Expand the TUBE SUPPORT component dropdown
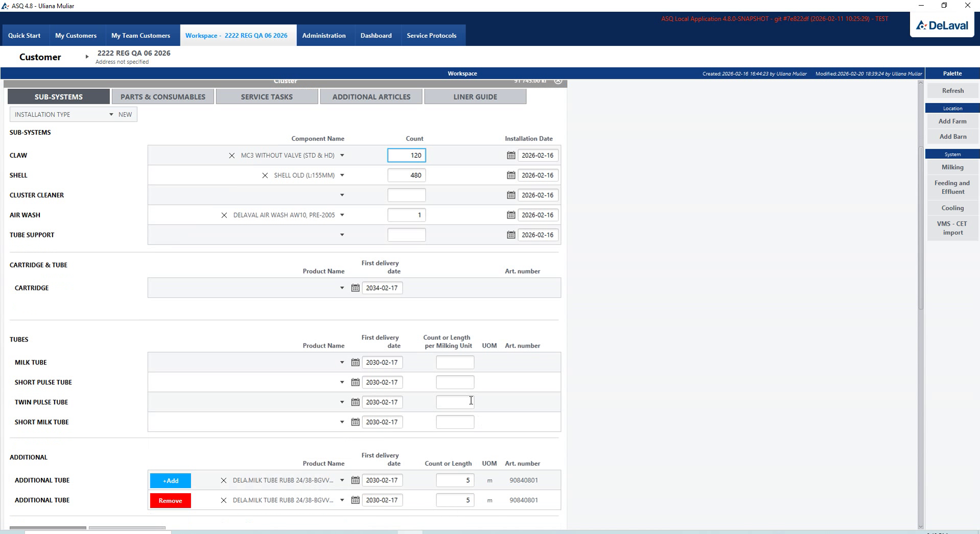 342,235
